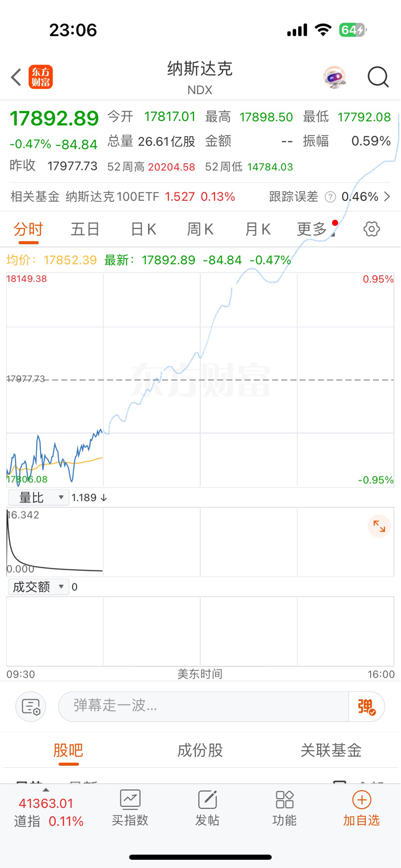Screen dimensions: 401x868
Task: Toggle the 弹 danmaku switch
Action: pyautogui.click(x=367, y=707)
